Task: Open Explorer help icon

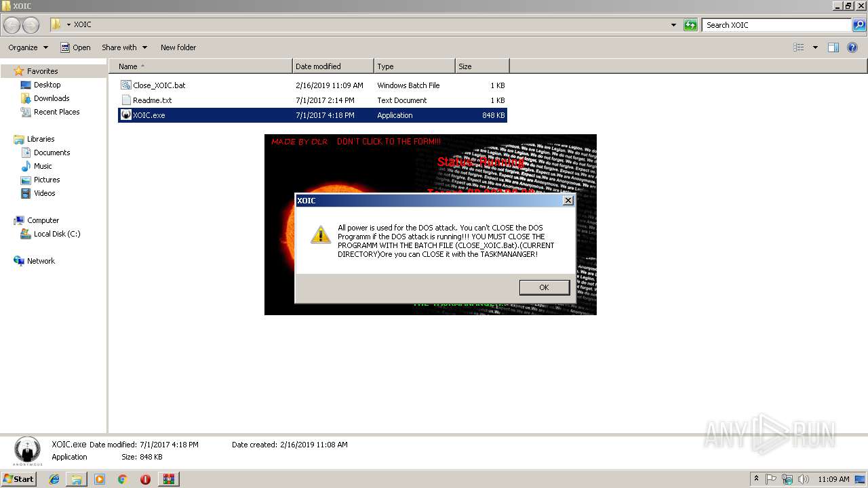Action: tap(852, 47)
